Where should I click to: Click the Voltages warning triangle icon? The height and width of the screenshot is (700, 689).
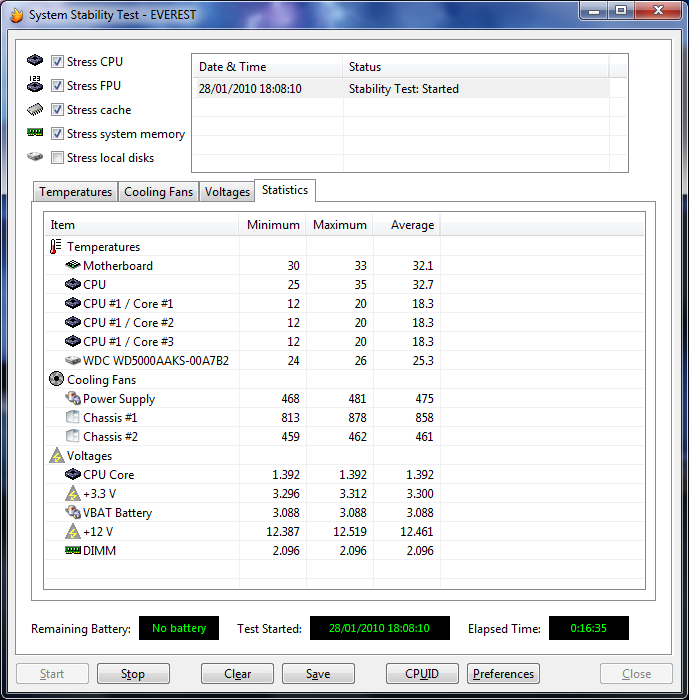(x=56, y=456)
